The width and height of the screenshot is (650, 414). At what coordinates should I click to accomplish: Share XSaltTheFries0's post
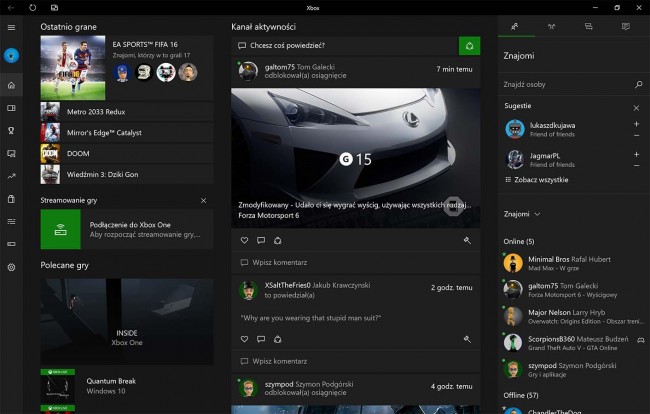tap(278, 339)
